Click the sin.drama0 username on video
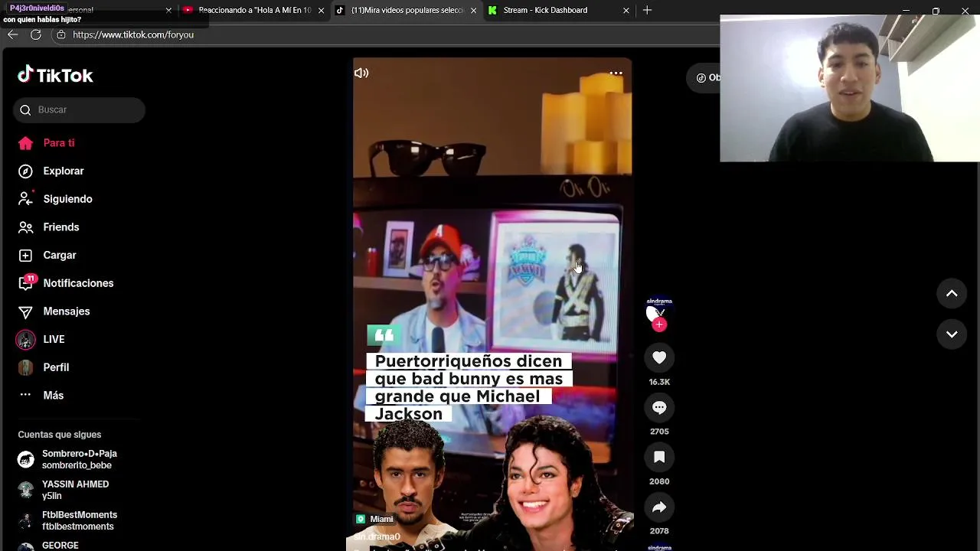980x551 pixels. (377, 537)
